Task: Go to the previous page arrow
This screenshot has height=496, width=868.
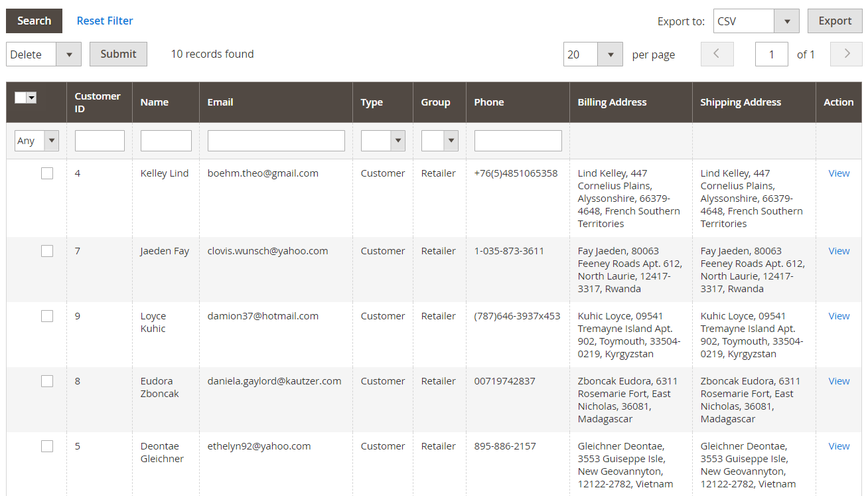Action: [x=717, y=54]
